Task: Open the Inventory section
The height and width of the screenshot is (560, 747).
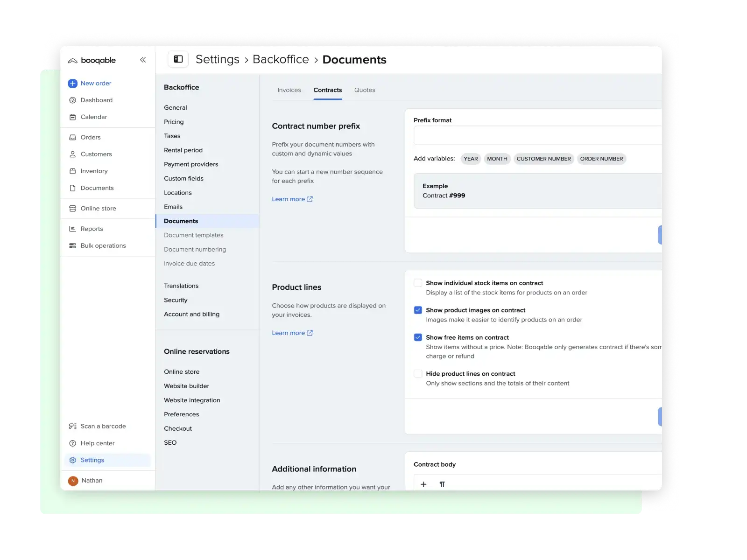Action: pos(94,171)
